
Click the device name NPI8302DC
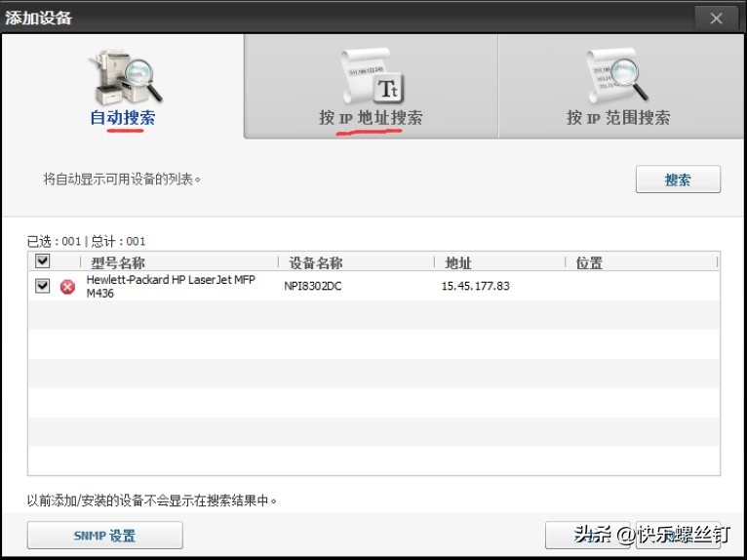pyautogui.click(x=312, y=287)
